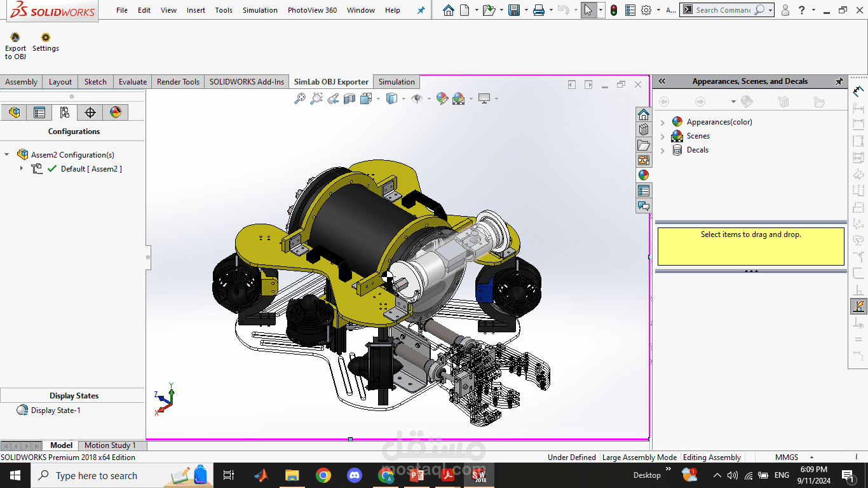Open the Motion Study 1 tab

tap(110, 445)
